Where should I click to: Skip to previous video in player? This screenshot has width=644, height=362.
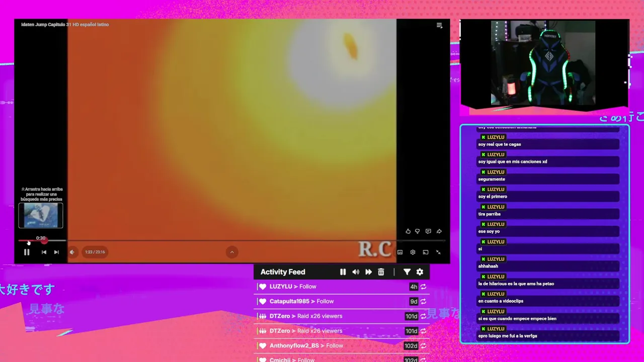click(x=44, y=252)
